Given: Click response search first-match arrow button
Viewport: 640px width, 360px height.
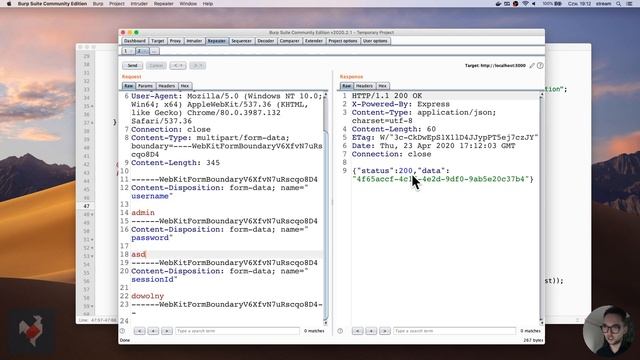Looking at the screenshot, I should tap(358, 331).
